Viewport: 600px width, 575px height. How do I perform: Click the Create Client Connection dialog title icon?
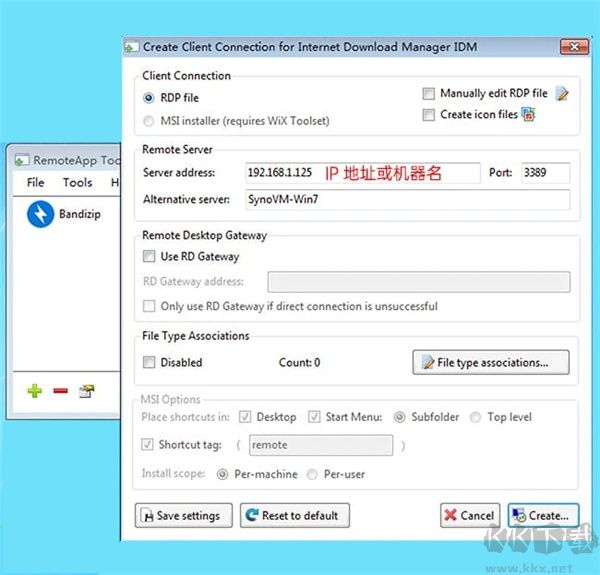(131, 46)
